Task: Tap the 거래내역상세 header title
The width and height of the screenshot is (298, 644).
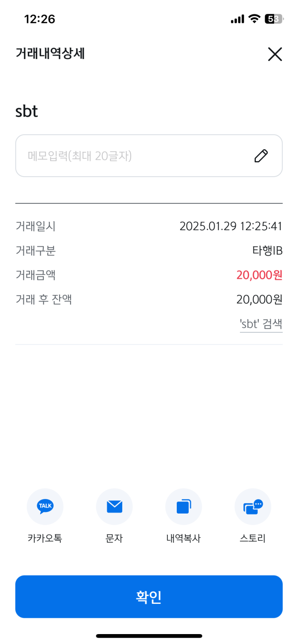Action: point(50,54)
